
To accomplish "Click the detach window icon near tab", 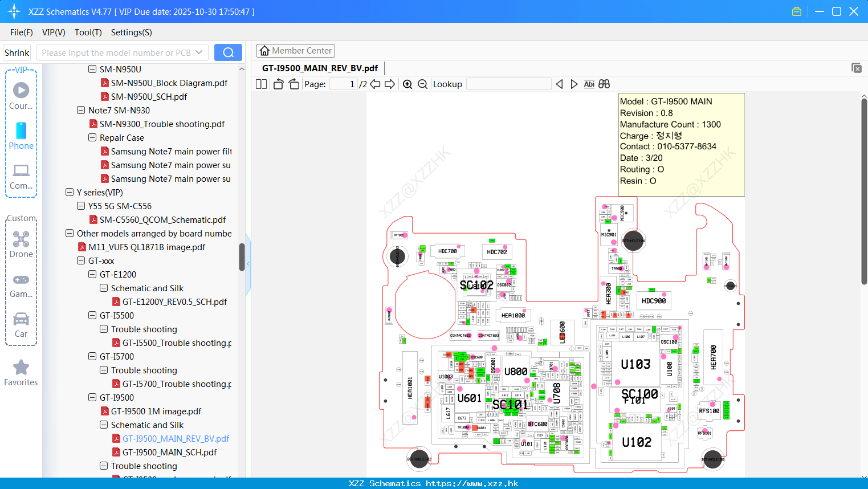I will point(857,68).
